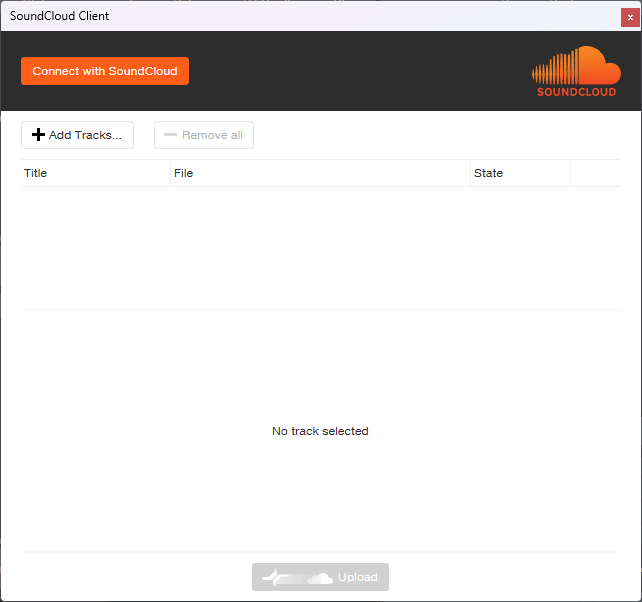
Task: Click the SoundCloud logo in header
Action: pos(576,71)
